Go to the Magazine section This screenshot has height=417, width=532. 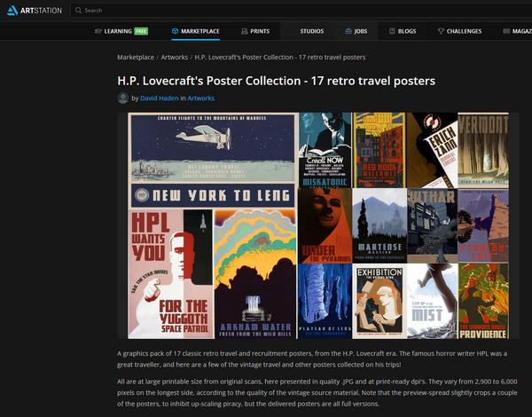pyautogui.click(x=514, y=31)
